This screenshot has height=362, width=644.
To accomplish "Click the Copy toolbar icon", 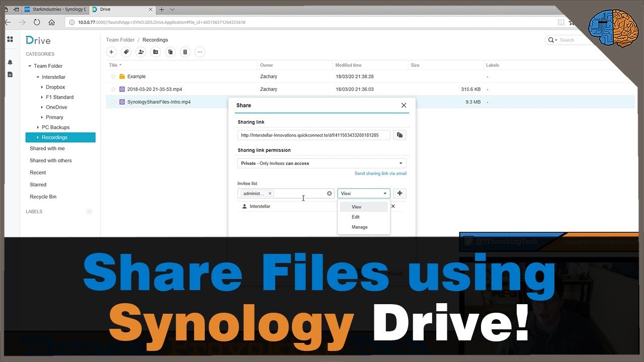I will pos(170,52).
